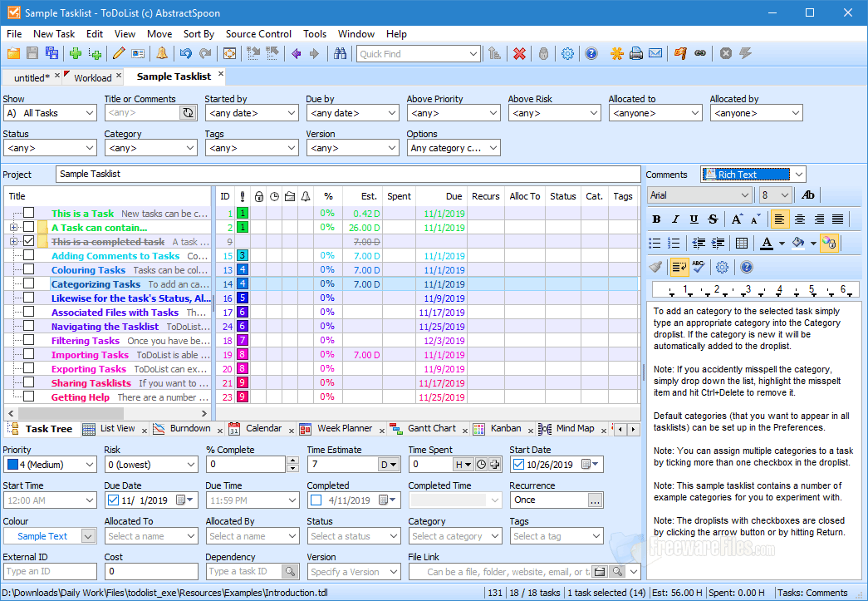Pick a font color with the A swatch
Viewport: 868px width, 601px height.
pos(767,243)
